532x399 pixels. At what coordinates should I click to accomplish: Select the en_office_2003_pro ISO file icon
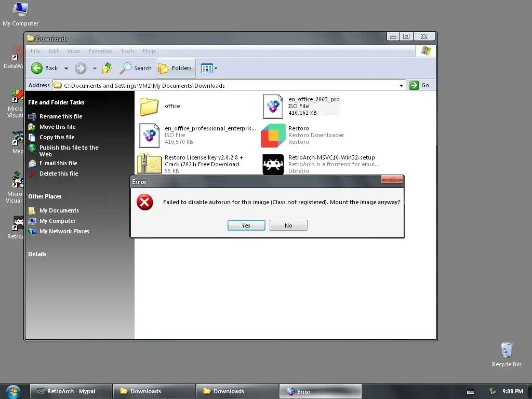[x=273, y=107]
